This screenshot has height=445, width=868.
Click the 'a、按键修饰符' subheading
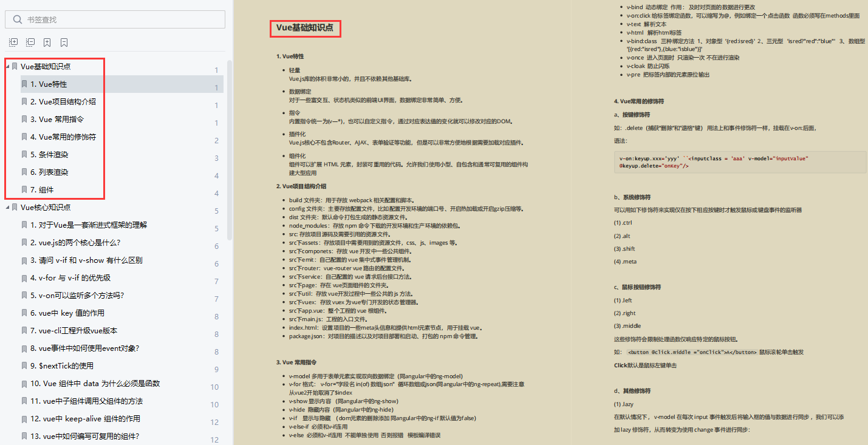pyautogui.click(x=632, y=115)
